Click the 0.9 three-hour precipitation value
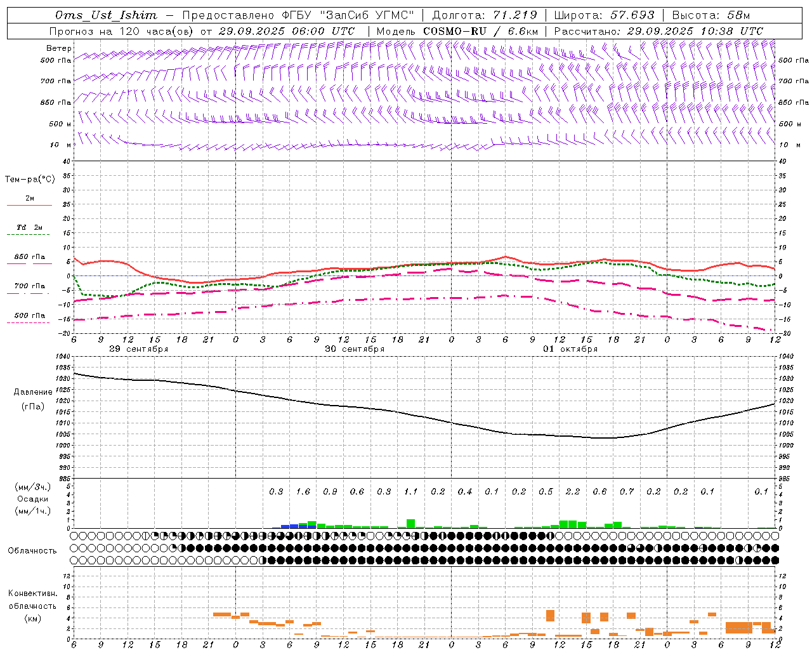The image size is (812, 650). pyautogui.click(x=330, y=492)
